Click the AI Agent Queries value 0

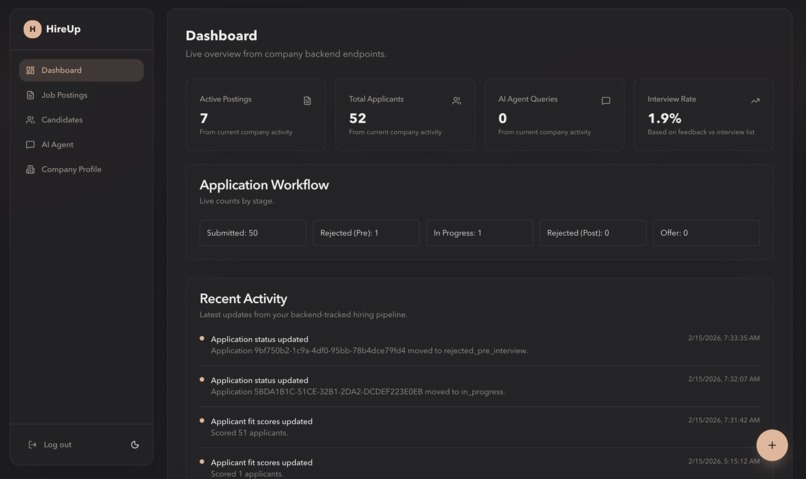click(x=503, y=118)
